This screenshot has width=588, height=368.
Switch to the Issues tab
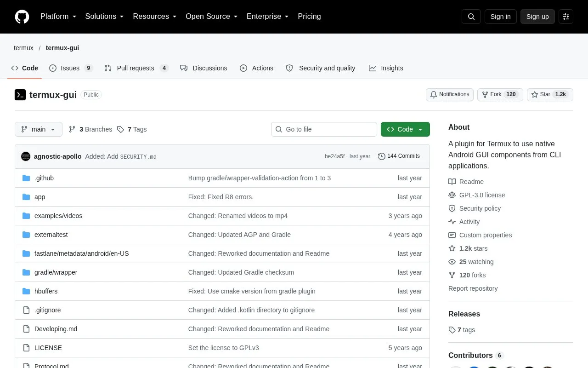pos(71,68)
